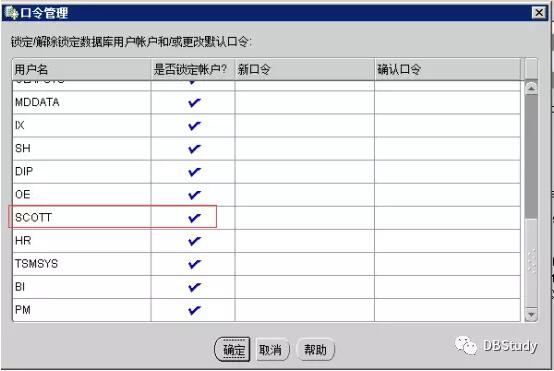
Task: Open help with the 帮助 button
Action: (316, 349)
